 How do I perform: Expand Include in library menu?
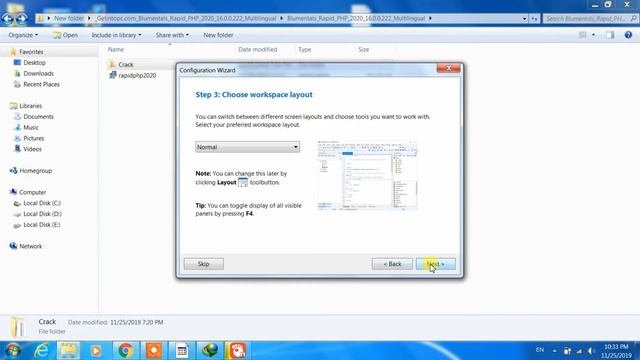pyautogui.click(x=116, y=35)
